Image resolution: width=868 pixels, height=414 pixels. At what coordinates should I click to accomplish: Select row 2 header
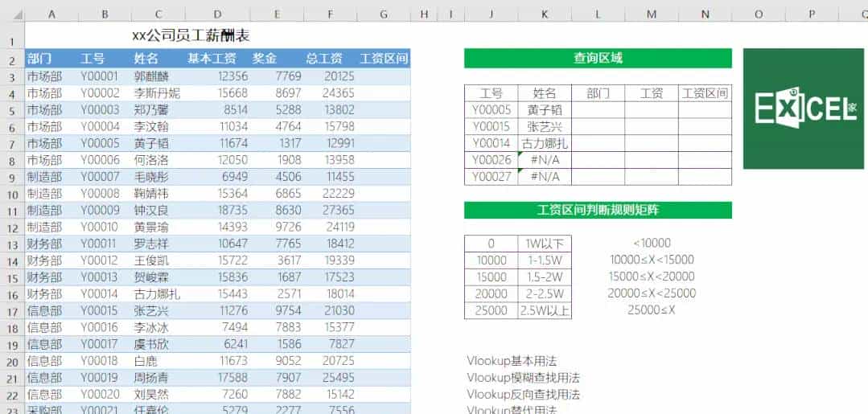[x=12, y=59]
